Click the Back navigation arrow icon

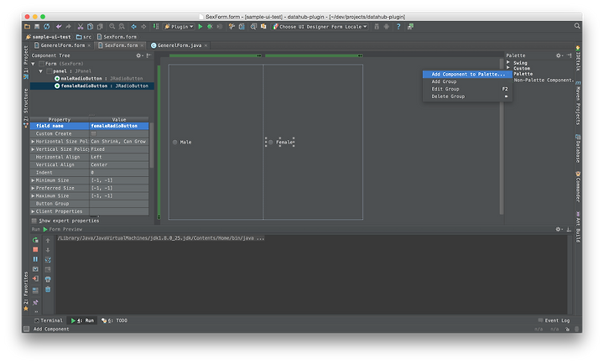pos(133,27)
